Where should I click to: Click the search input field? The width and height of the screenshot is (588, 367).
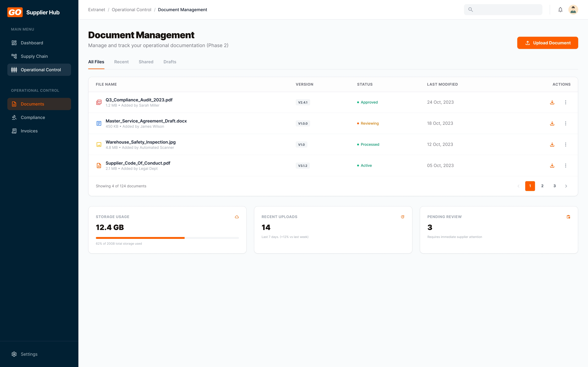507,10
